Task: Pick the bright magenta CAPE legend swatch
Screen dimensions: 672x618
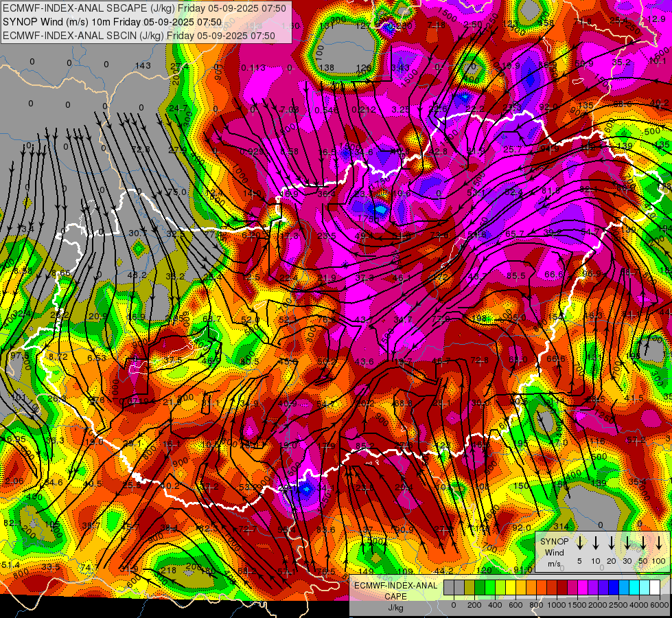Action: (583, 588)
